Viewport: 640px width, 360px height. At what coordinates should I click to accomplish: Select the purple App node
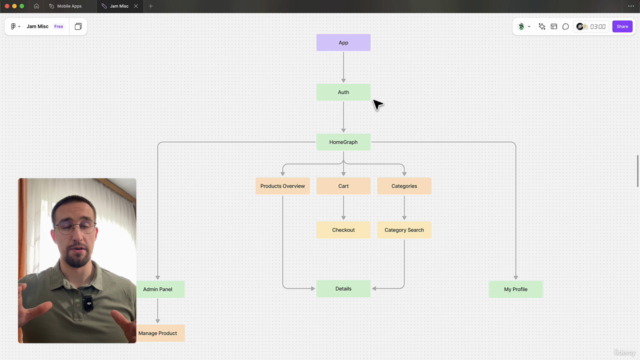(x=343, y=42)
